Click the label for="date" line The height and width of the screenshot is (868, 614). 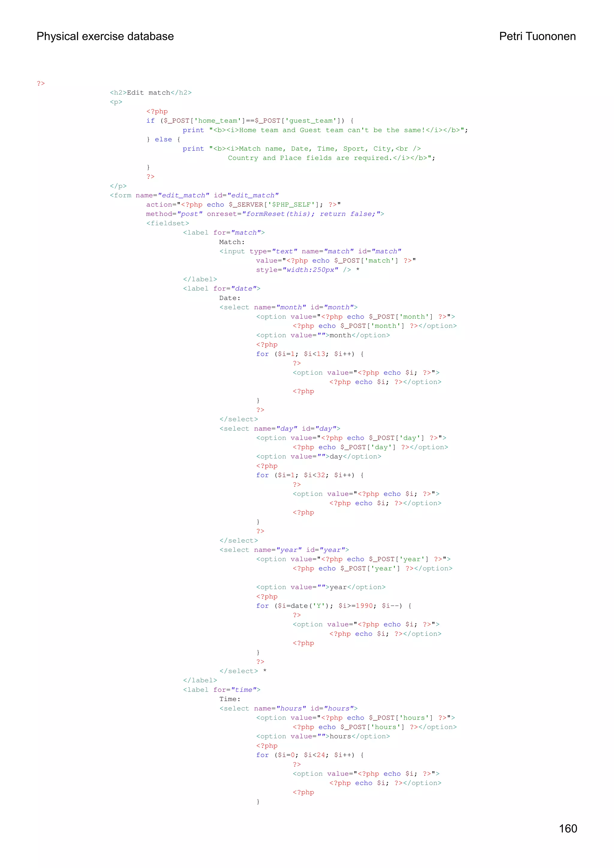(x=221, y=288)
